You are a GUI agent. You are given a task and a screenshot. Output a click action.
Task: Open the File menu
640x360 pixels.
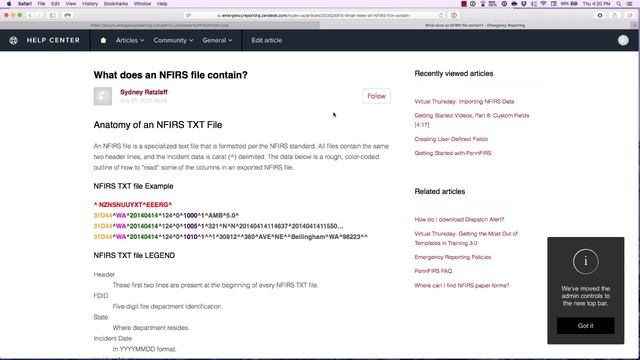tap(41, 4)
